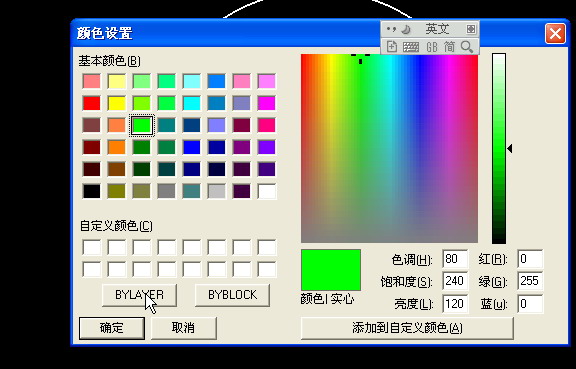The width and height of the screenshot is (576, 369).
Task: Click the 饱和度(S) label text
Action: coord(406,282)
